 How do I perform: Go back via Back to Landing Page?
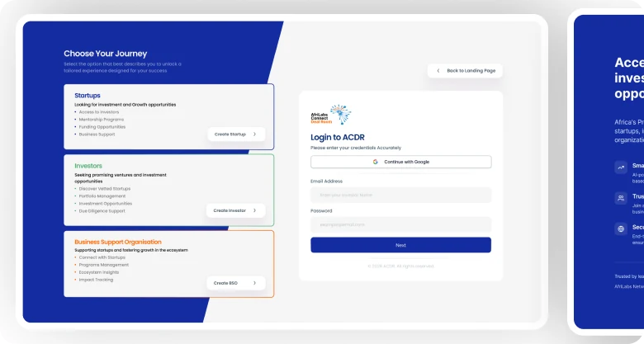465,71
